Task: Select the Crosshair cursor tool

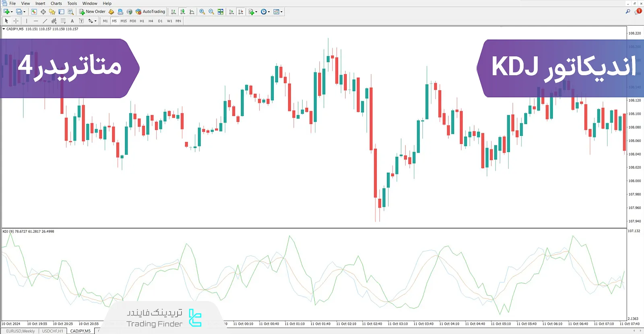Action: 16,21
